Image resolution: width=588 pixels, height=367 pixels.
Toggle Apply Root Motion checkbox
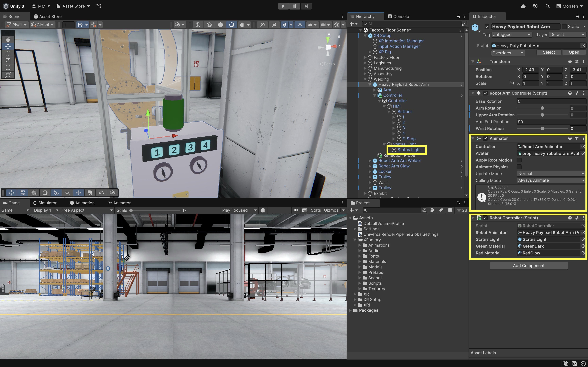(519, 160)
